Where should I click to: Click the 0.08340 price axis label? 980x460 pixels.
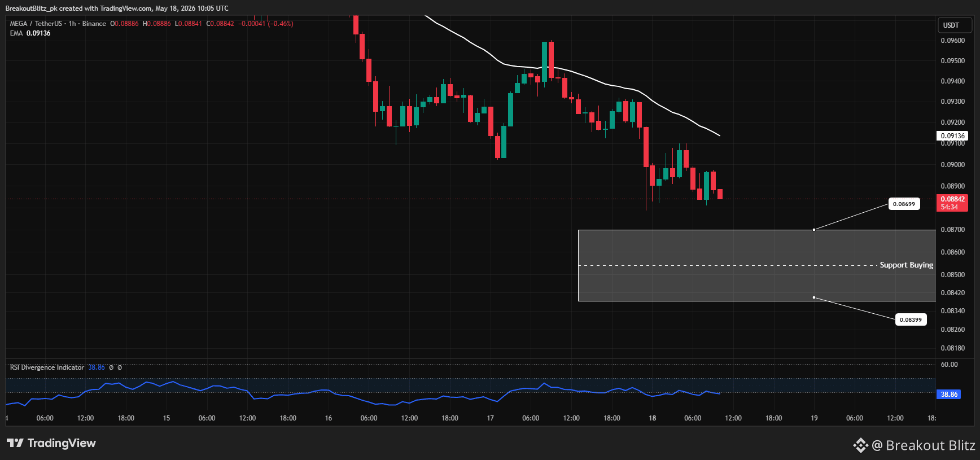(952, 311)
